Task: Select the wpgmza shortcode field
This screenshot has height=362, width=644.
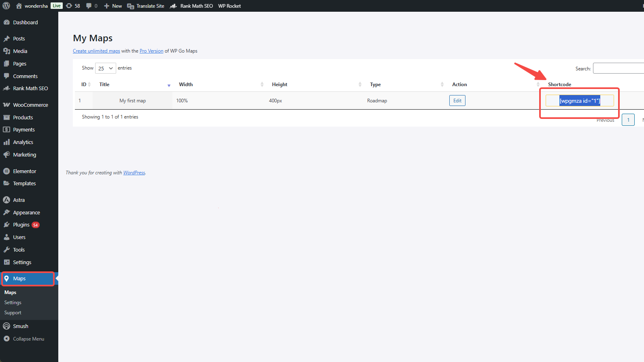Action: [579, 101]
